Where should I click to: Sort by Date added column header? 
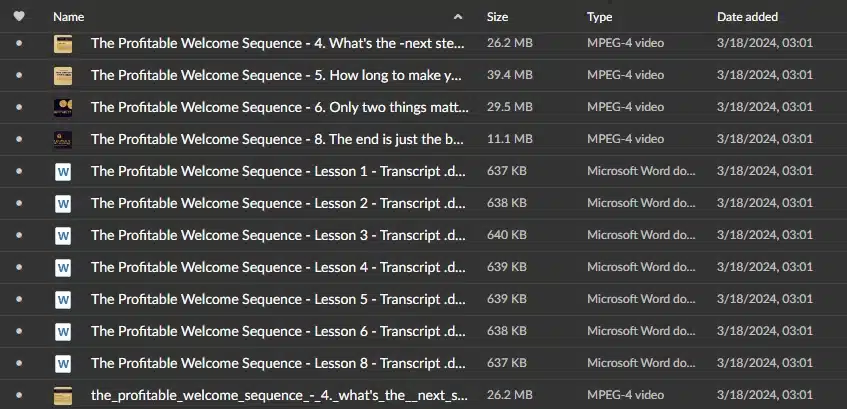(748, 17)
